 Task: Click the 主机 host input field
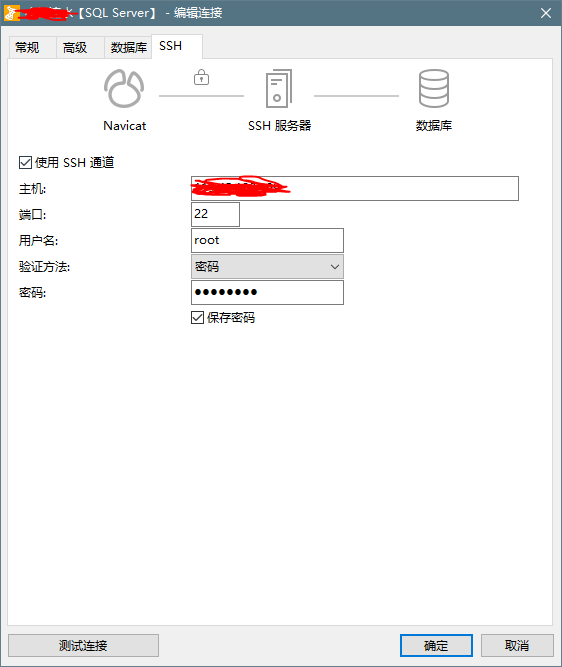pyautogui.click(x=355, y=188)
